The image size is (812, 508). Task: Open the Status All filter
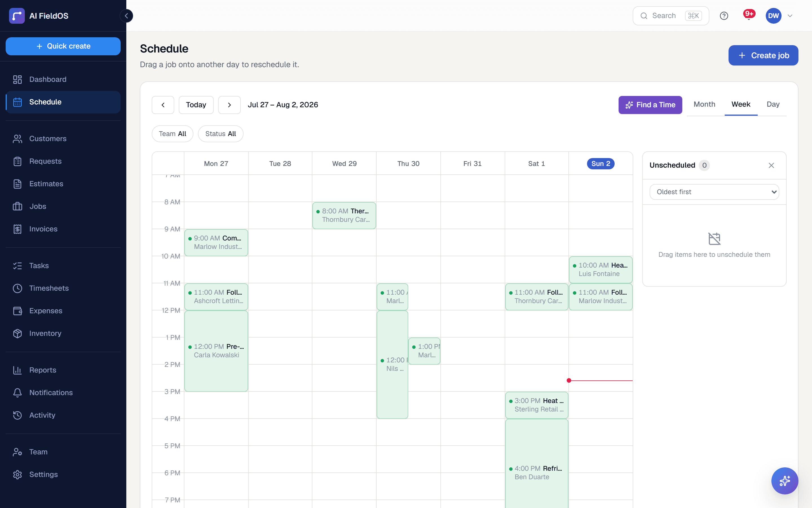coord(220,134)
